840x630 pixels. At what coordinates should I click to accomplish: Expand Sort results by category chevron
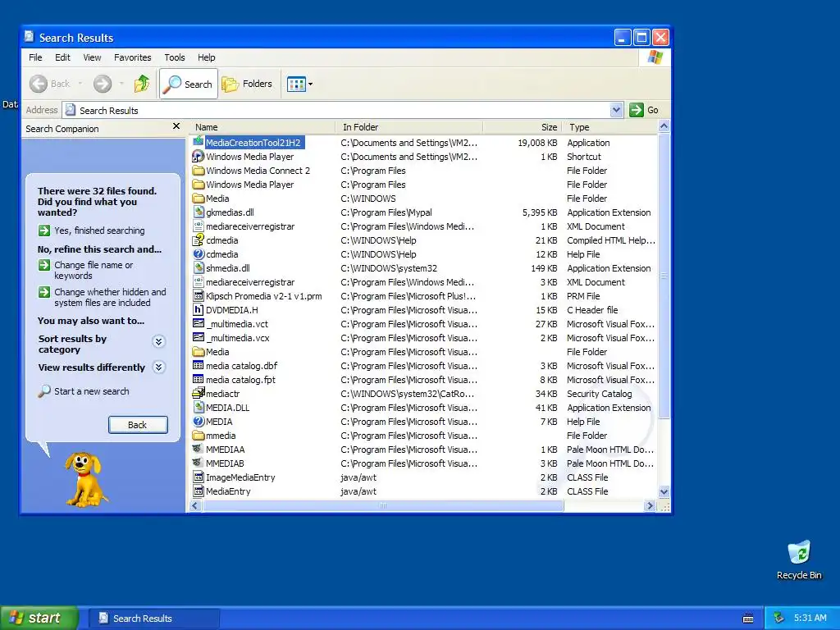coord(158,342)
